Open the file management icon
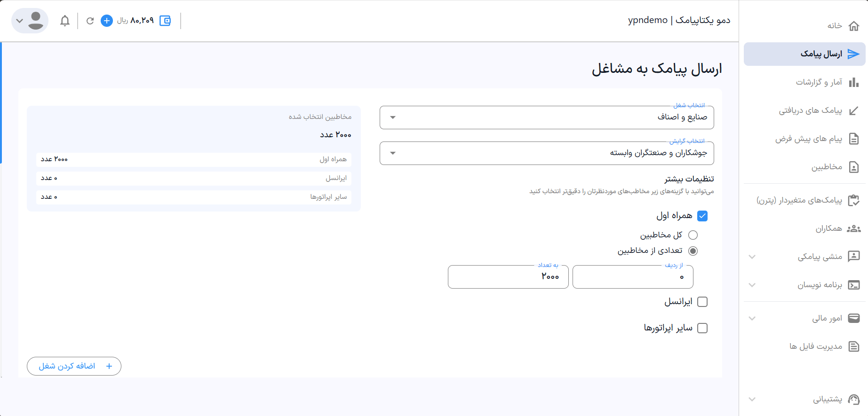The height and width of the screenshot is (416, 868). click(x=853, y=346)
